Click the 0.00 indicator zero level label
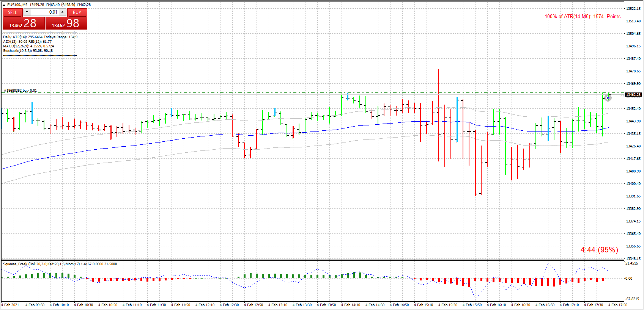This screenshot has height=310, width=644. pos(629,279)
